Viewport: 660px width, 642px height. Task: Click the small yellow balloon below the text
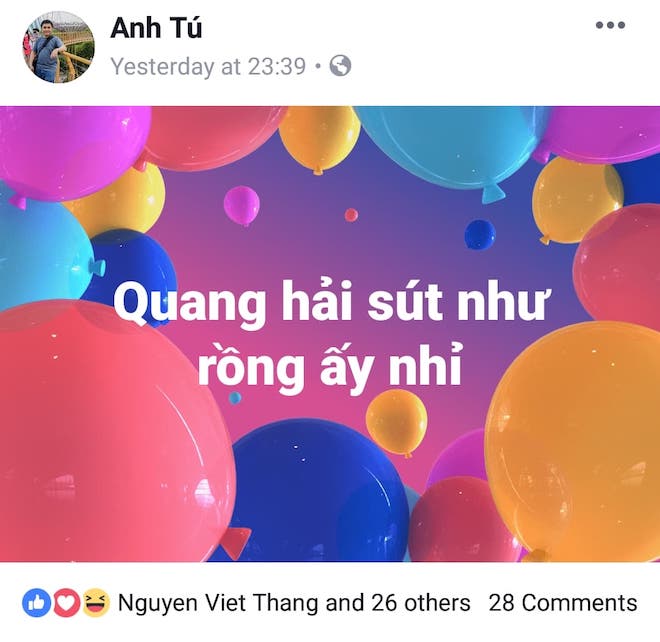click(397, 423)
